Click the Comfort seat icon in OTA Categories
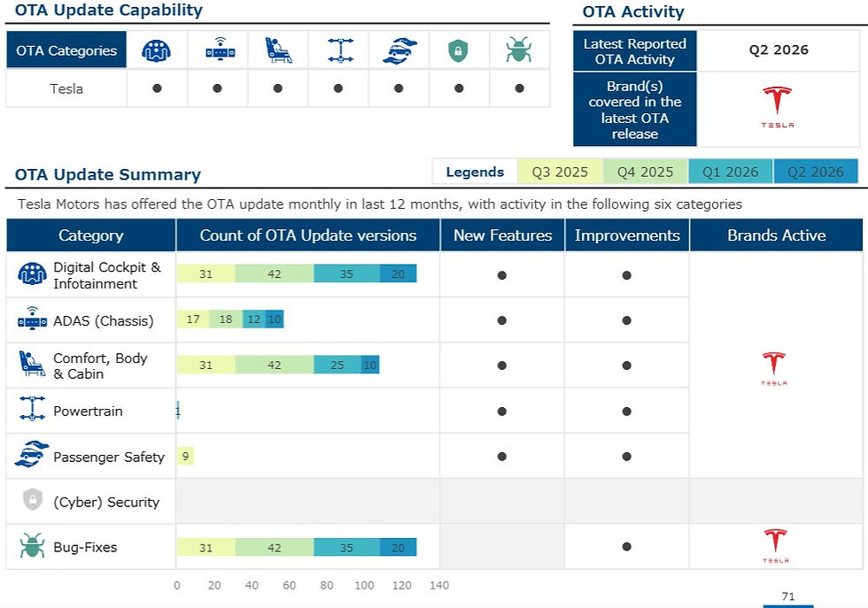This screenshot has width=868, height=608. (x=278, y=50)
